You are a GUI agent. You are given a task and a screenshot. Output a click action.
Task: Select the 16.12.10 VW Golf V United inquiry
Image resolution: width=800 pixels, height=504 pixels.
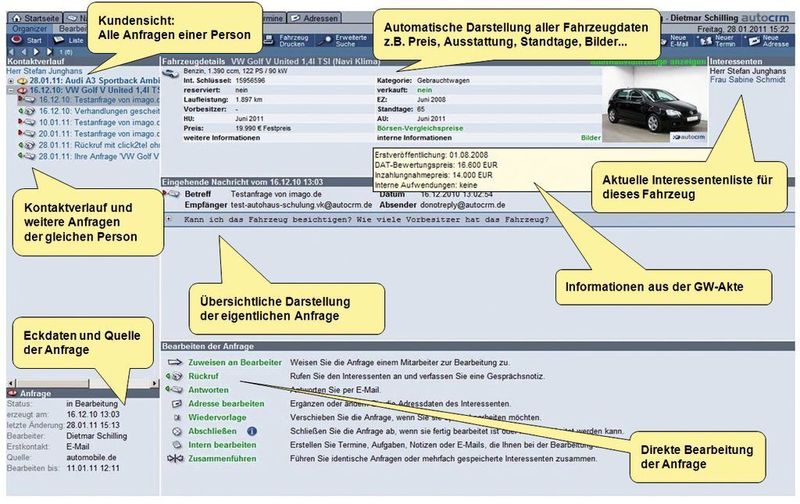click(94, 90)
